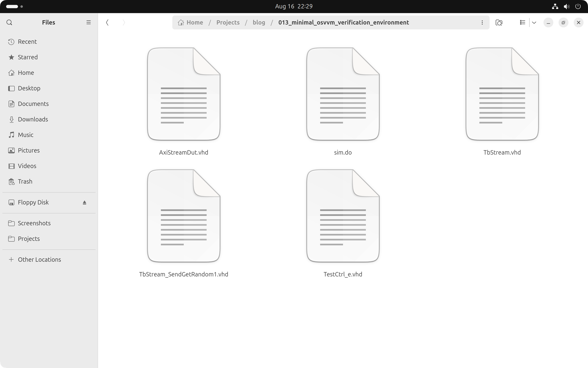Click Projects breadcrumb in the path bar
This screenshot has width=588, height=368.
pos(228,22)
